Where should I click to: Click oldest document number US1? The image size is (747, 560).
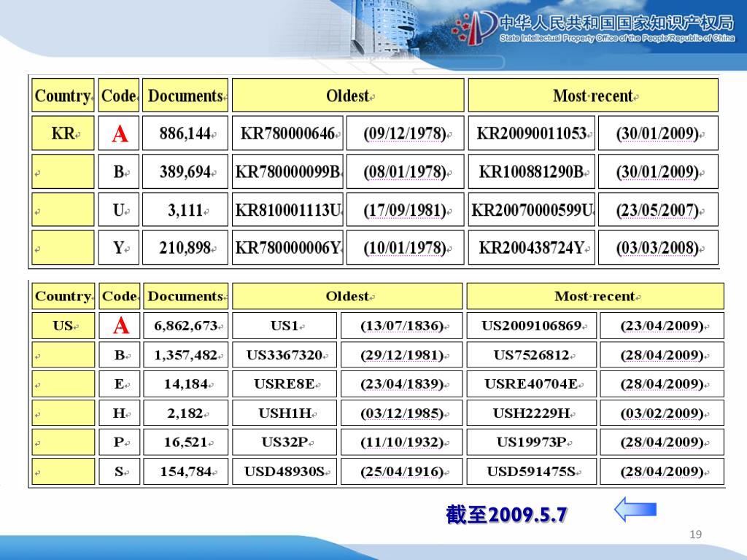click(x=285, y=326)
